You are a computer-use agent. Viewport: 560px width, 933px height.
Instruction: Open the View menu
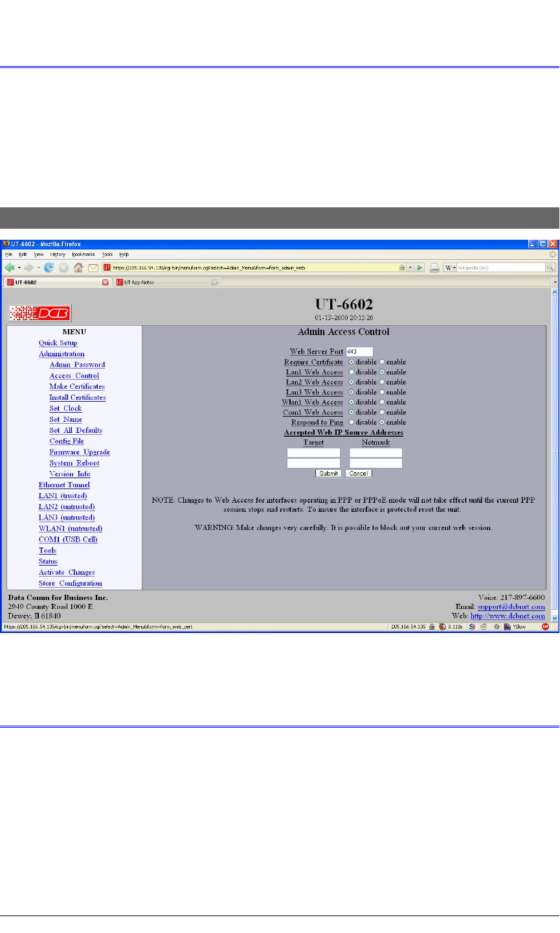38,255
